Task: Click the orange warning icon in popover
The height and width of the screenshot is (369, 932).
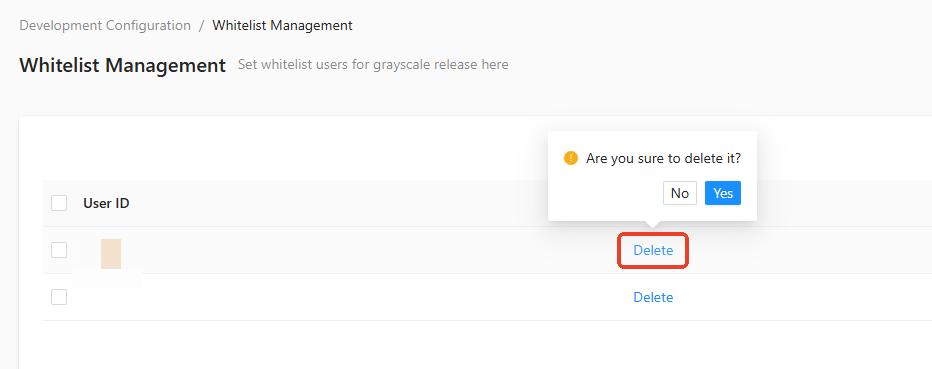Action: [x=571, y=159]
